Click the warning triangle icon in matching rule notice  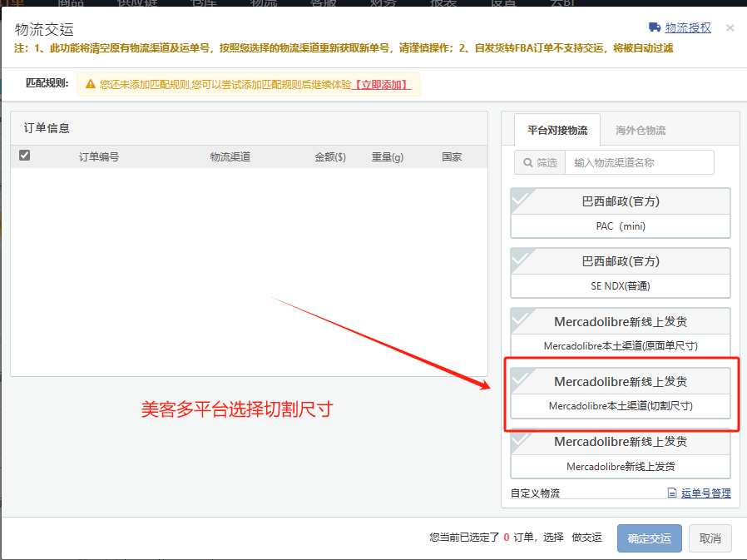tap(90, 84)
